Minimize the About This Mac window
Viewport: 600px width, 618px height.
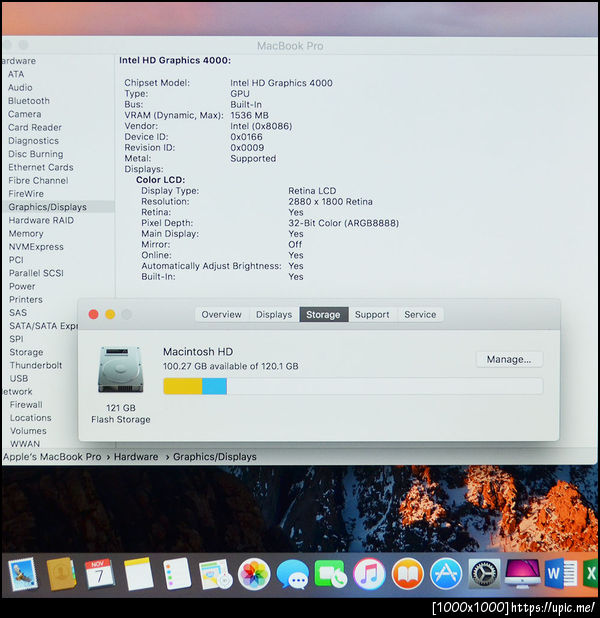pyautogui.click(x=110, y=314)
